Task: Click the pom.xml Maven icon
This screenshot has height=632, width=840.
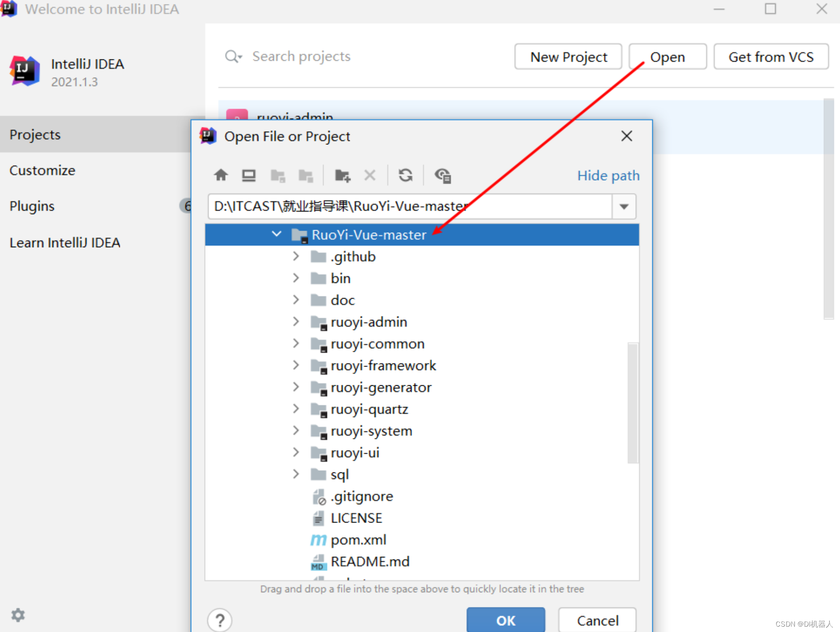Action: pos(318,540)
